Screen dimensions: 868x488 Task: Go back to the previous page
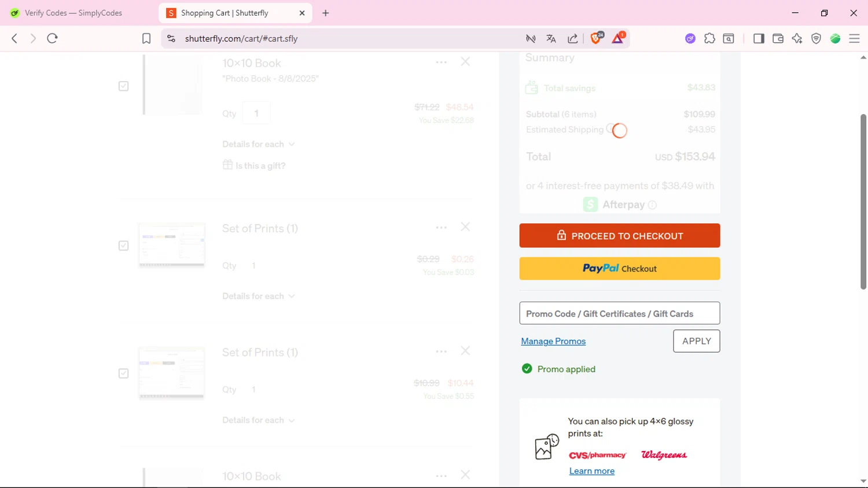[x=14, y=38]
